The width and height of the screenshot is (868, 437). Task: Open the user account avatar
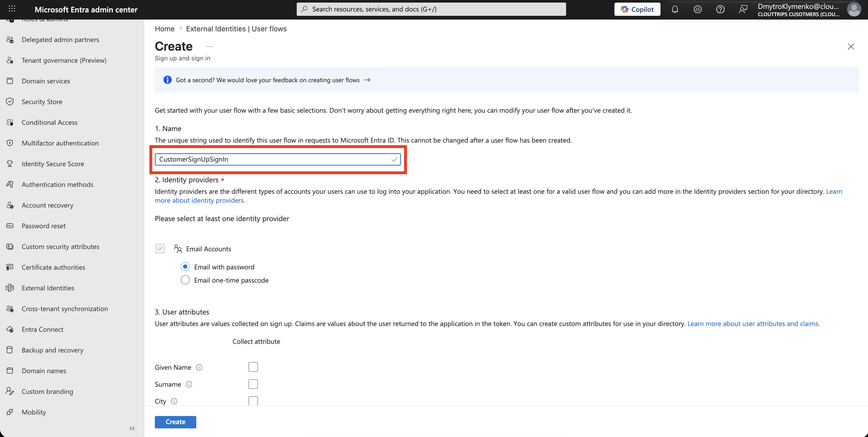(854, 9)
